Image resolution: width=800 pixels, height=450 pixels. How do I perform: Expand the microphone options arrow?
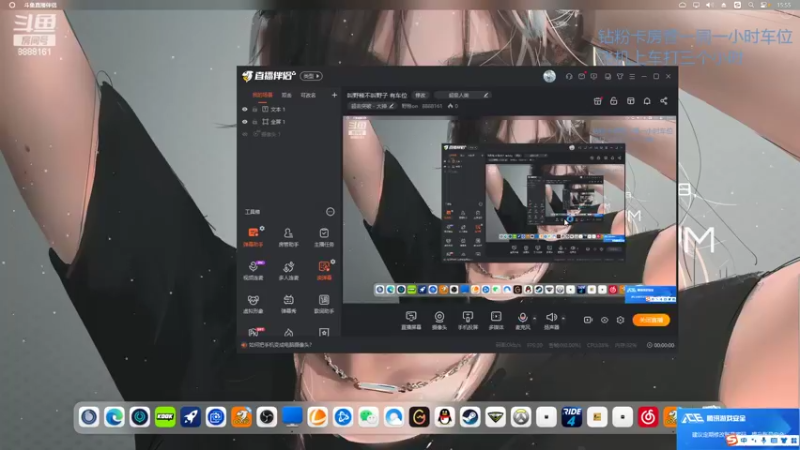point(534,318)
